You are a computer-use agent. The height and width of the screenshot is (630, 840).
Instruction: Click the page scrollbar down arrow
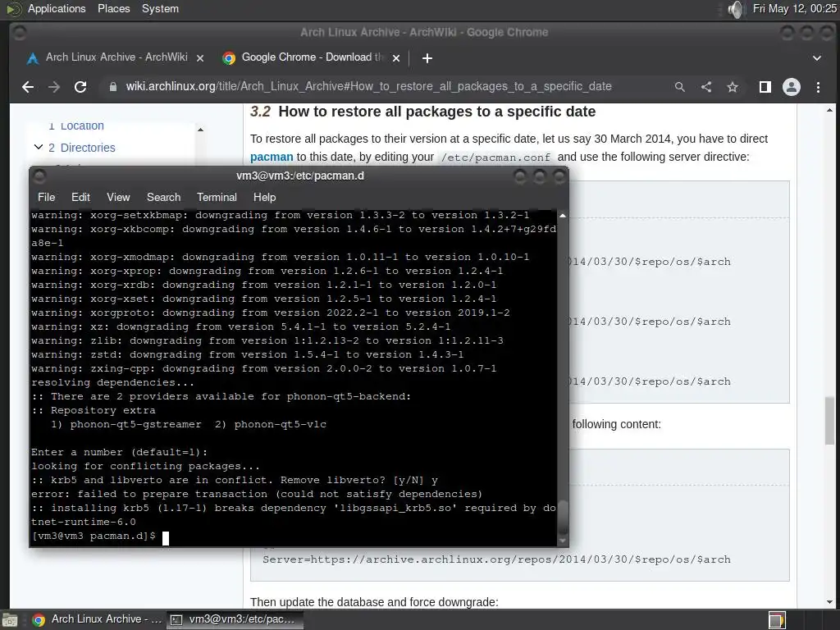tap(830, 602)
